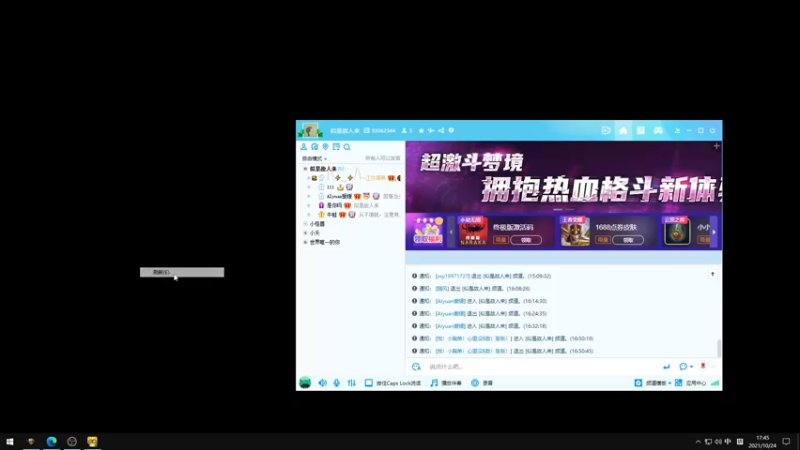Click the chat message input field

541,366
